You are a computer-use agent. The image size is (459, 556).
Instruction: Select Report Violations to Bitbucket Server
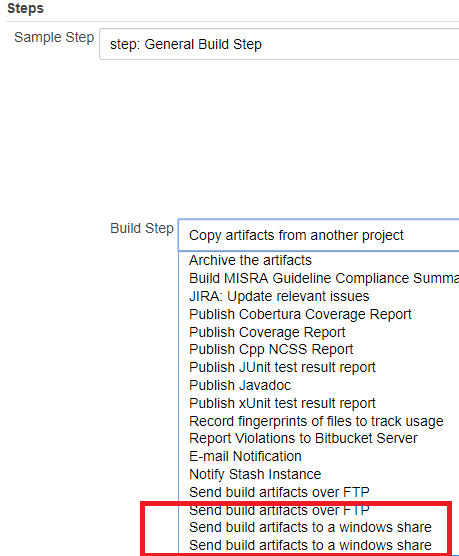coord(319,438)
